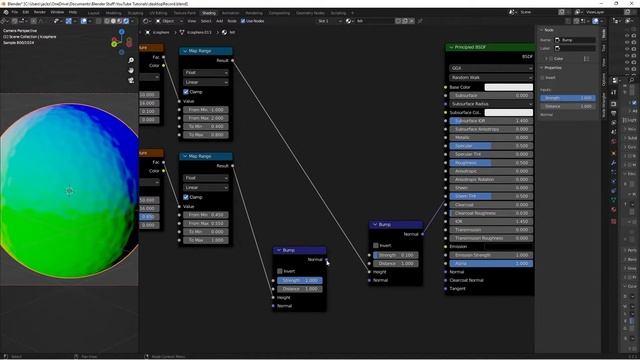The height and width of the screenshot is (360, 640).
Task: Open Float data type dropdown on lower Map Range
Action: point(206,178)
